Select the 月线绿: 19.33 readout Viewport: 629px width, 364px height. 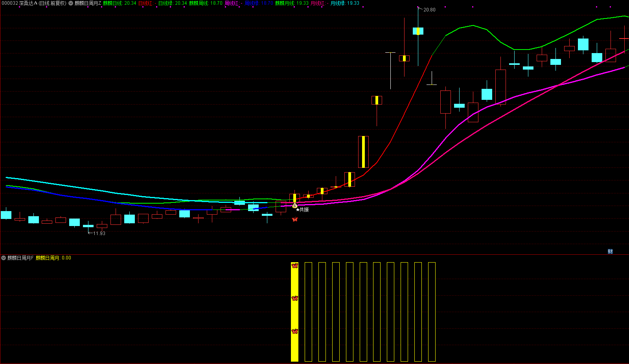(x=345, y=3)
